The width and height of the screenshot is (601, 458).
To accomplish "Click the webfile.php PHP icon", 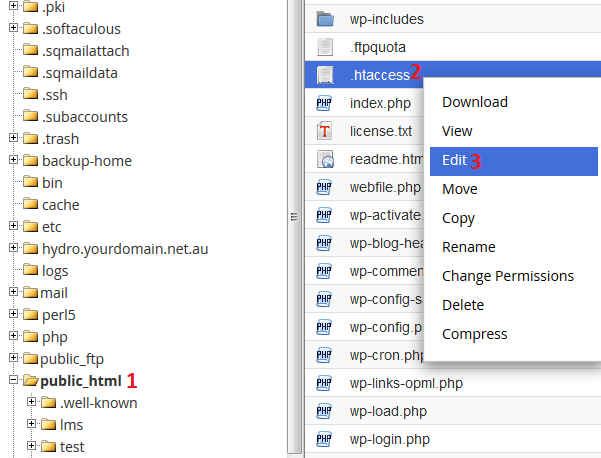I will pos(324,187).
